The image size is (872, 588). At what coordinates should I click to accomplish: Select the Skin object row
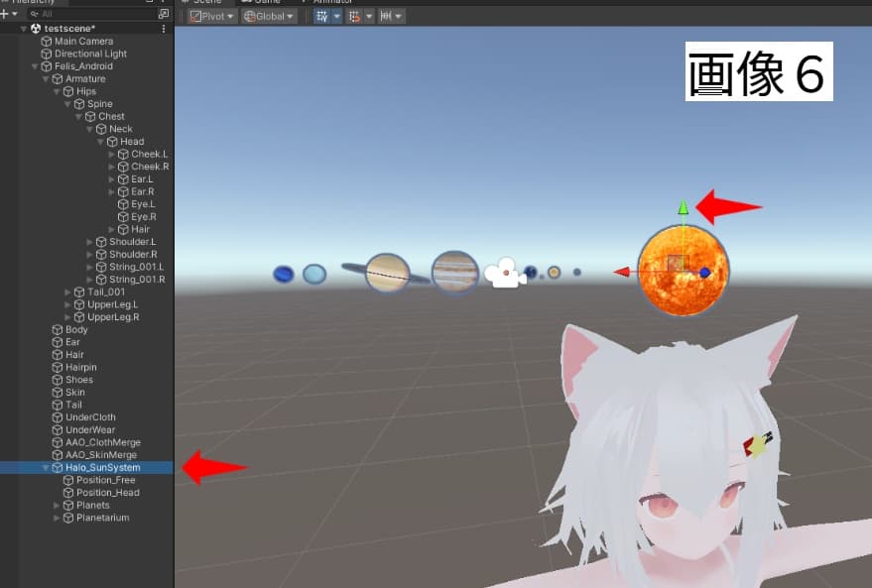pos(87,393)
